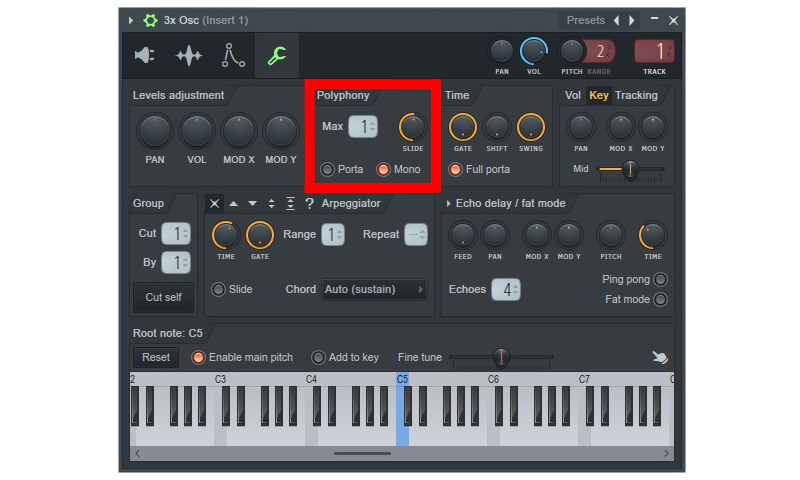
Task: Click arpeggiator Repeat value field
Action: 416,235
